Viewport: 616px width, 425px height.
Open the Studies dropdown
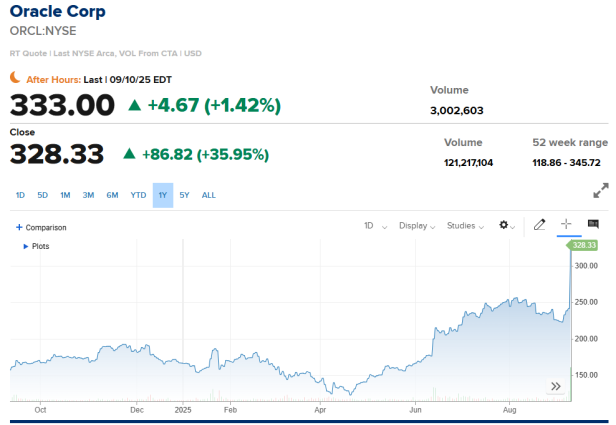tap(465, 226)
